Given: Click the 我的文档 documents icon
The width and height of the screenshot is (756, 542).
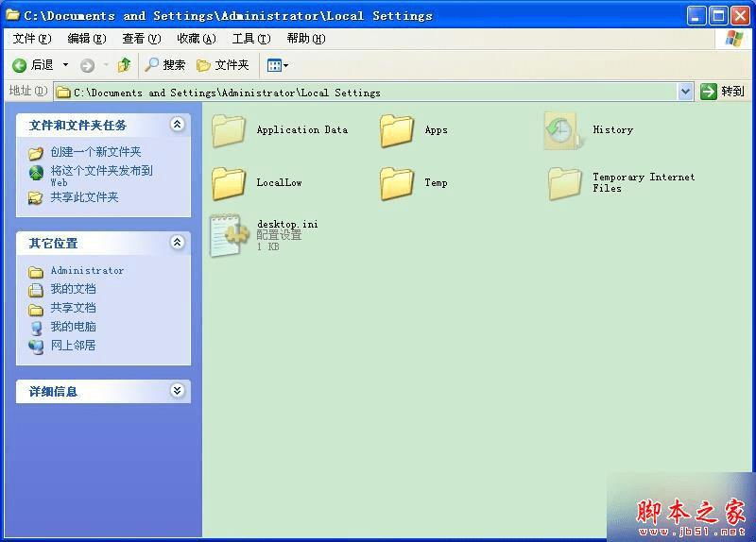Looking at the screenshot, I should 36,290.
